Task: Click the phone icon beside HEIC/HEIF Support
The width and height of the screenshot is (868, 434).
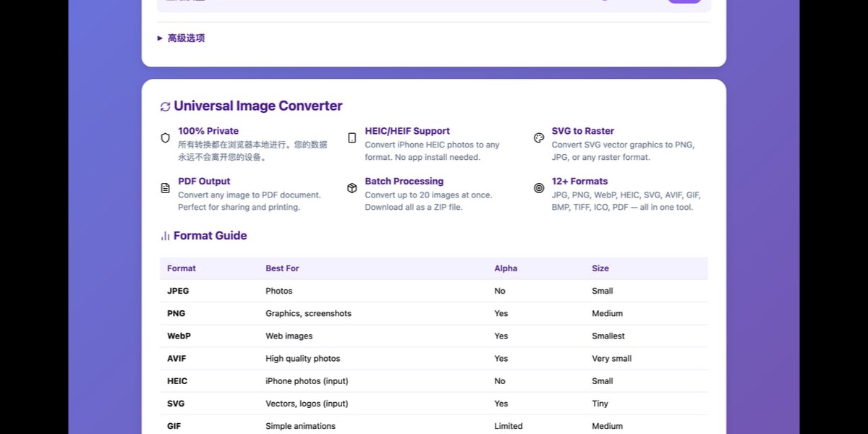Action: pyautogui.click(x=352, y=138)
